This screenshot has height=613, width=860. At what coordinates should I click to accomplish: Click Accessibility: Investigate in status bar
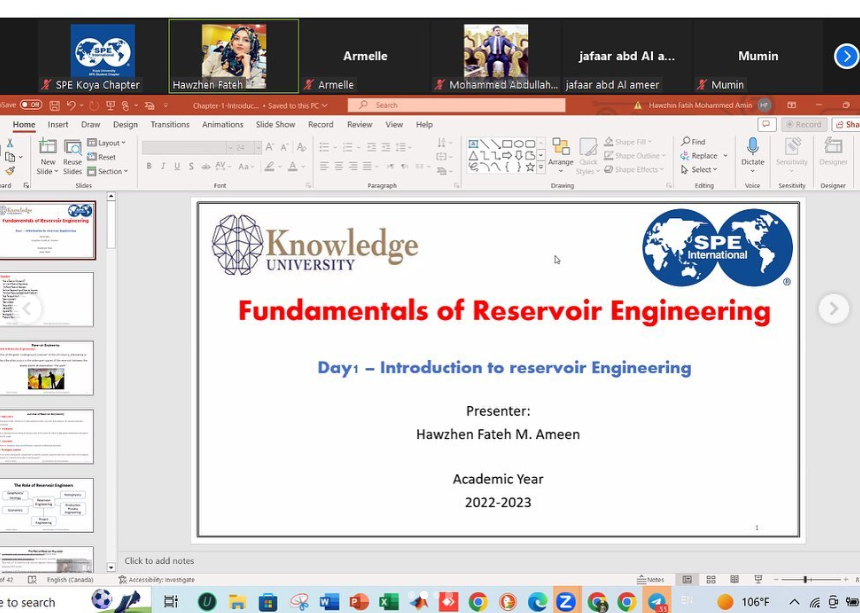click(x=156, y=580)
